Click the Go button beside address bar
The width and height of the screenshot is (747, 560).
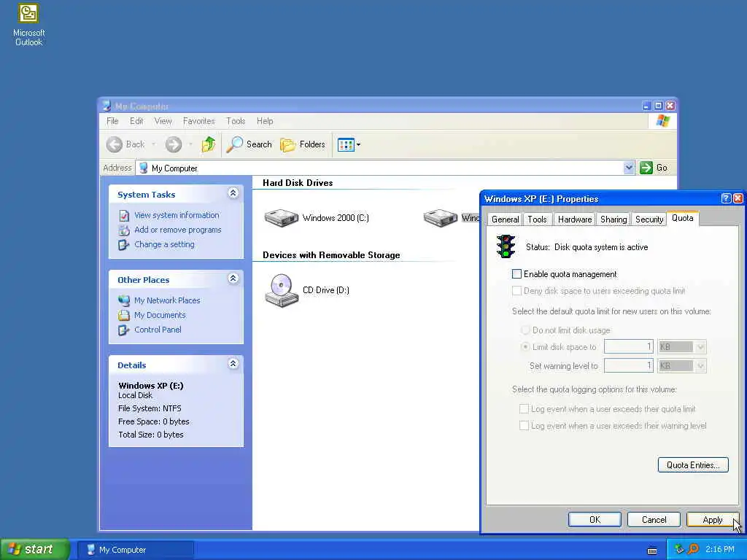pyautogui.click(x=654, y=168)
